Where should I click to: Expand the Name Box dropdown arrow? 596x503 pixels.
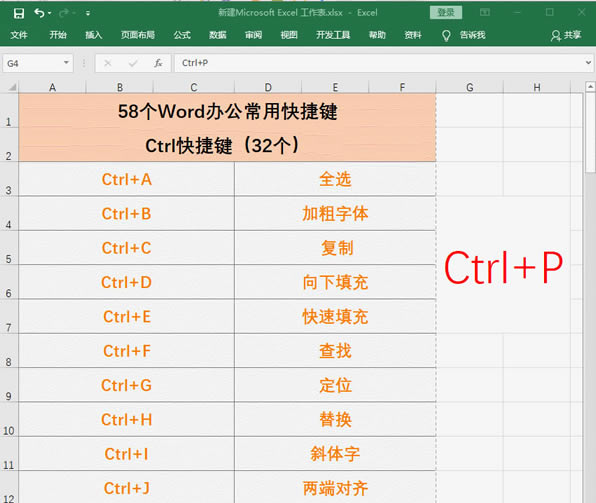(x=66, y=63)
